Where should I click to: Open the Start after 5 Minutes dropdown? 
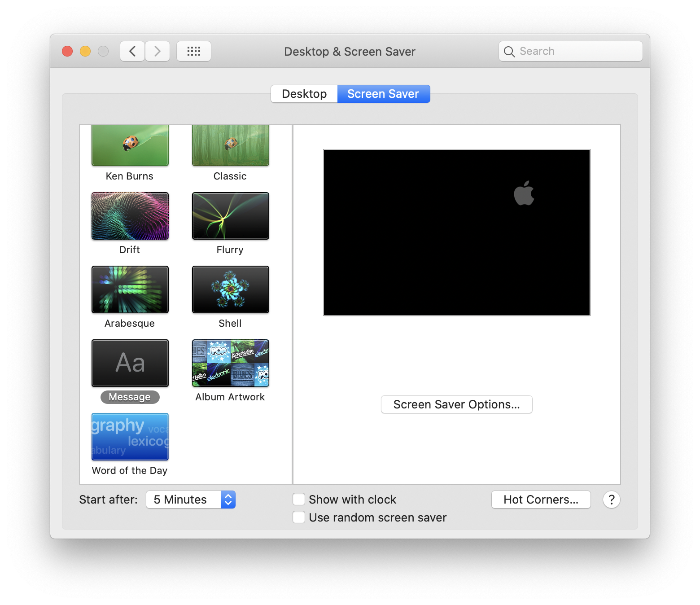coord(191,500)
